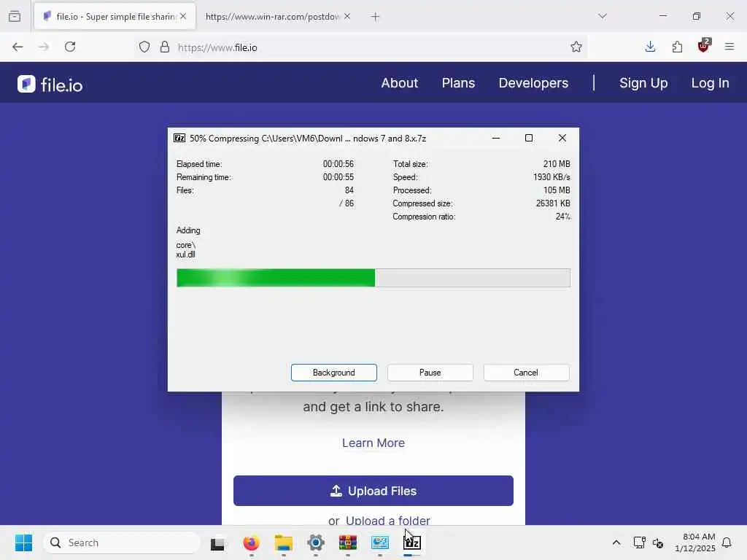Click the green compression progress bar
747x560 pixels.
[373, 278]
